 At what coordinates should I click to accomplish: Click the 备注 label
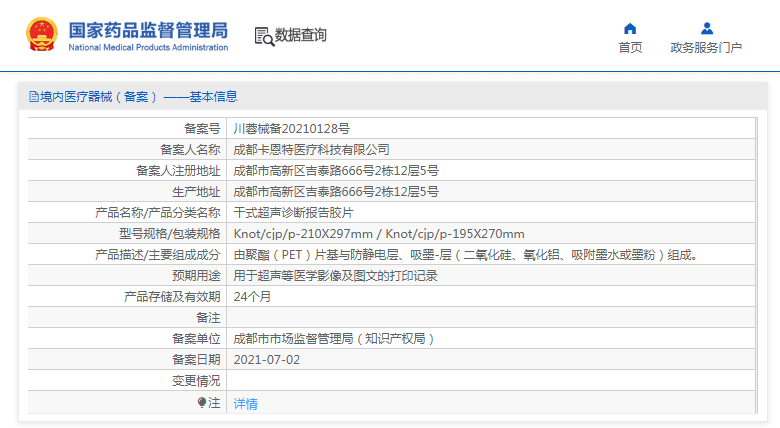tap(208, 318)
